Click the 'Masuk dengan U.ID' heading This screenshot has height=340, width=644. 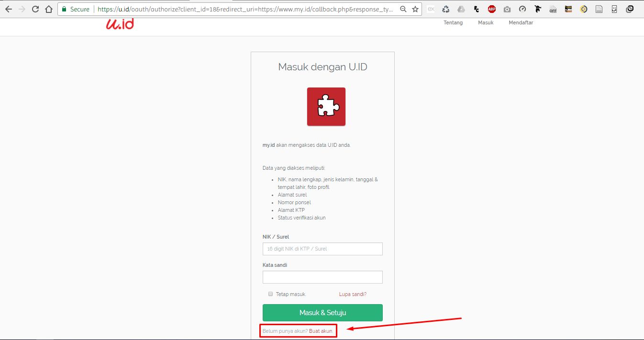pos(323,67)
